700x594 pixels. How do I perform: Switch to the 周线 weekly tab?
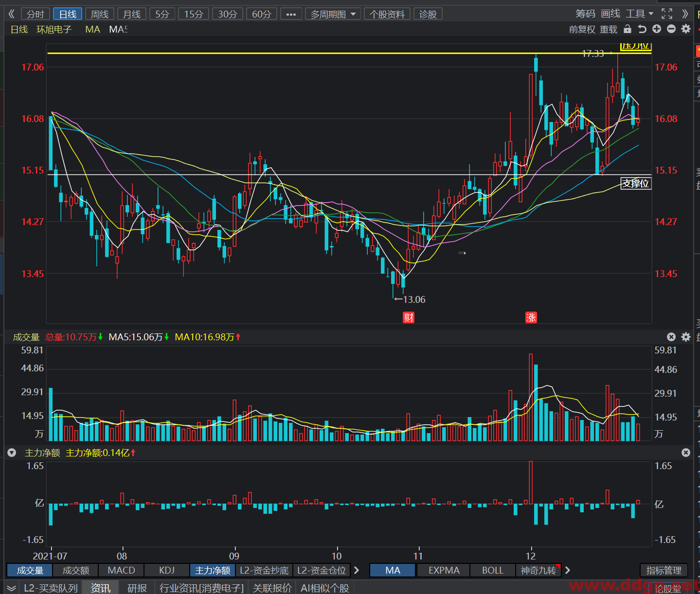tap(100, 14)
